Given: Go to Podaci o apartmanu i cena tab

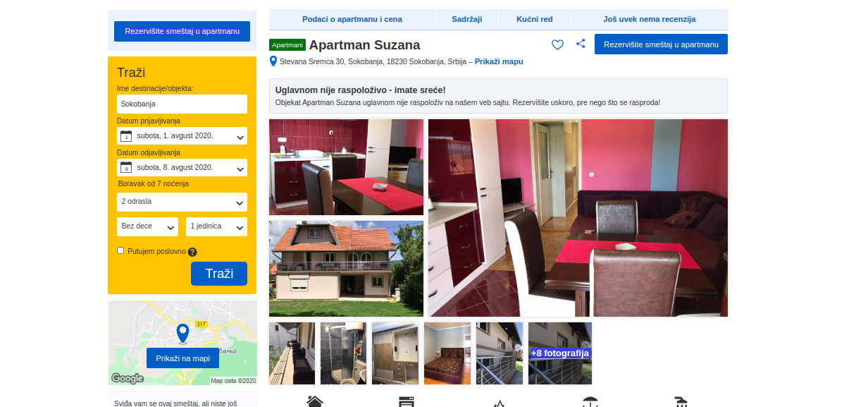Looking at the screenshot, I should tap(352, 20).
